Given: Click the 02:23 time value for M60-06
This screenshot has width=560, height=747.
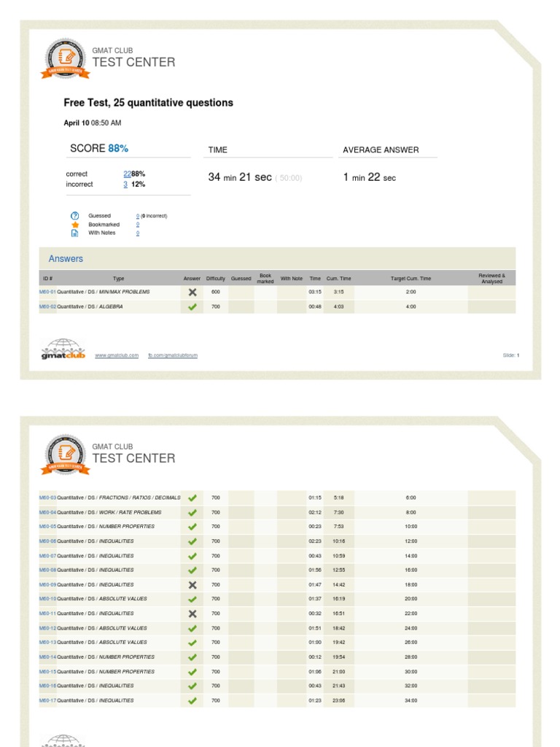Looking at the screenshot, I should 315,542.
